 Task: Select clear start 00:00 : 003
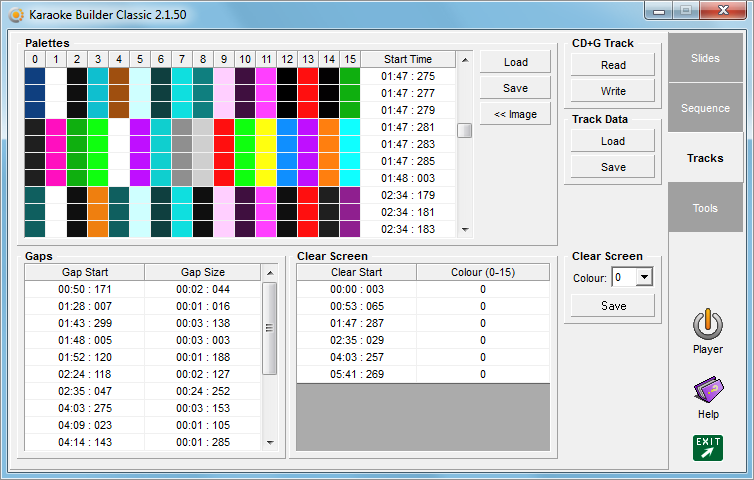(356, 289)
